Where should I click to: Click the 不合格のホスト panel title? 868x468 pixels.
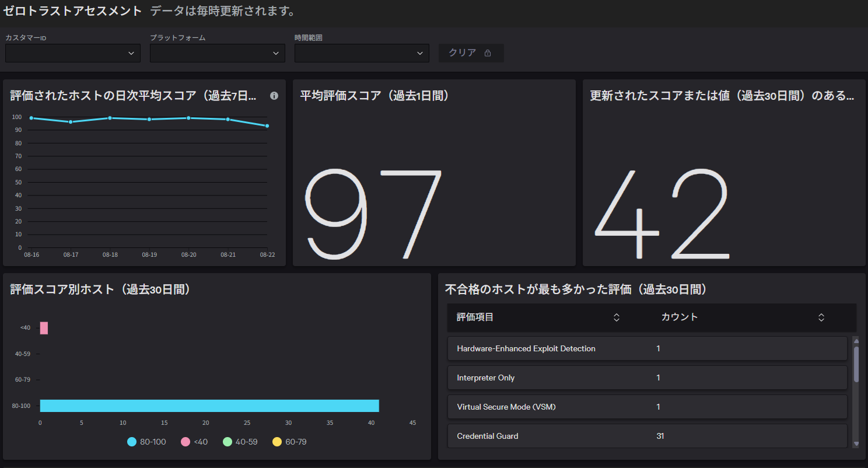576,289
